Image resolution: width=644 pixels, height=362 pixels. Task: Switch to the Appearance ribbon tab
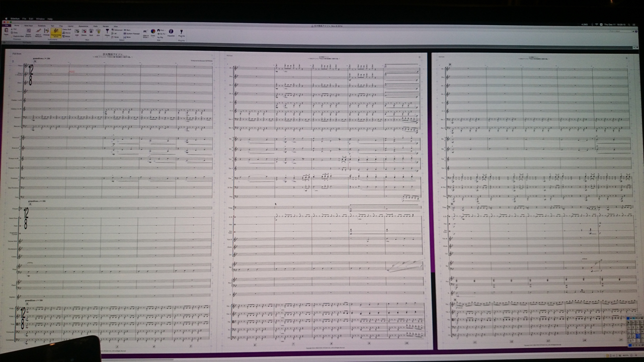pos(83,25)
